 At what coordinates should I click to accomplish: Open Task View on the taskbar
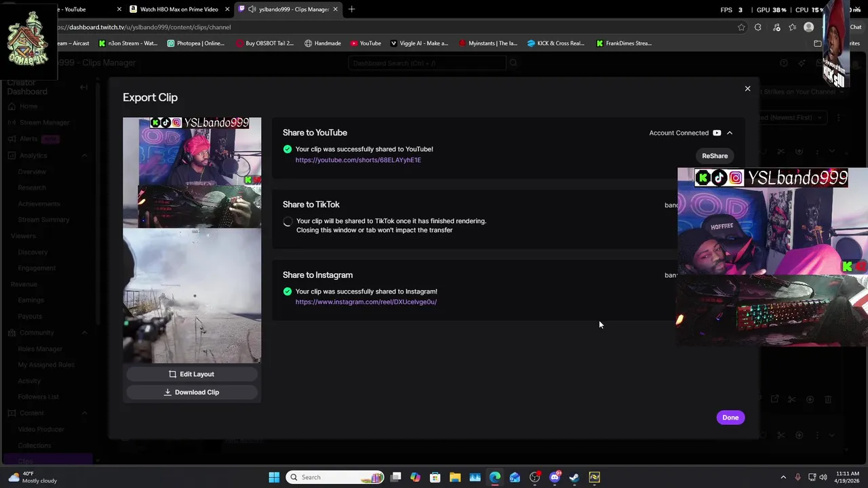[x=396, y=477]
